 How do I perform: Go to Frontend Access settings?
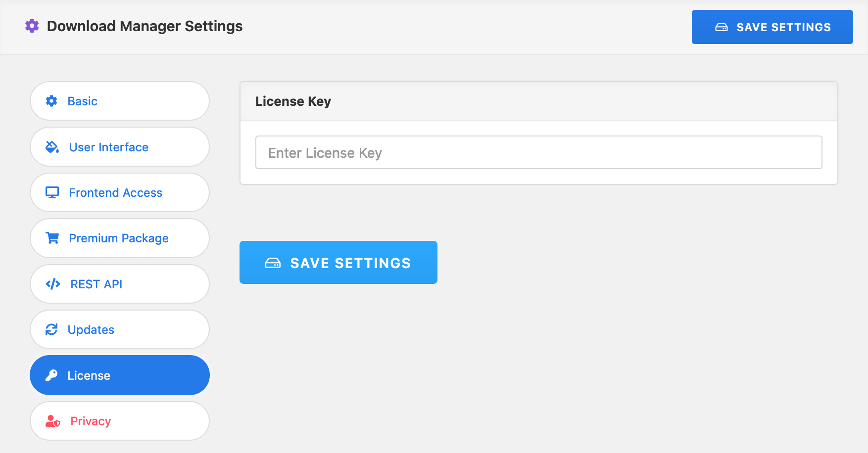pos(120,192)
